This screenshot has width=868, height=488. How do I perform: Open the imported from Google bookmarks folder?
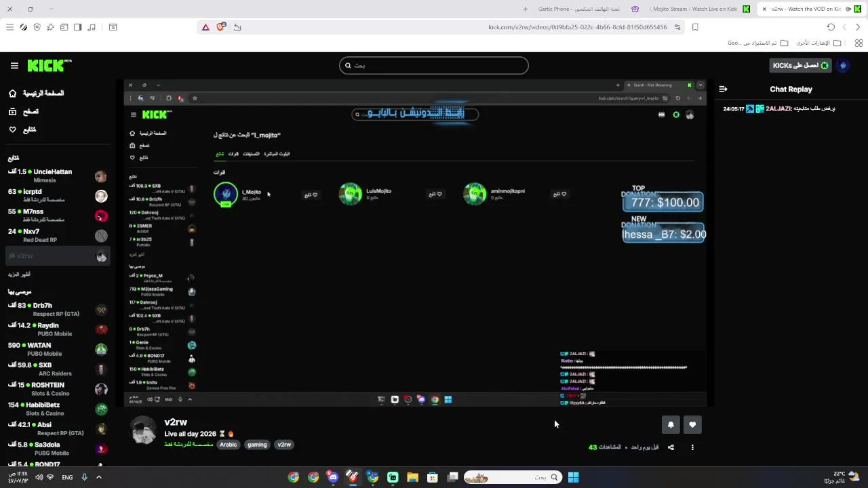(x=757, y=43)
